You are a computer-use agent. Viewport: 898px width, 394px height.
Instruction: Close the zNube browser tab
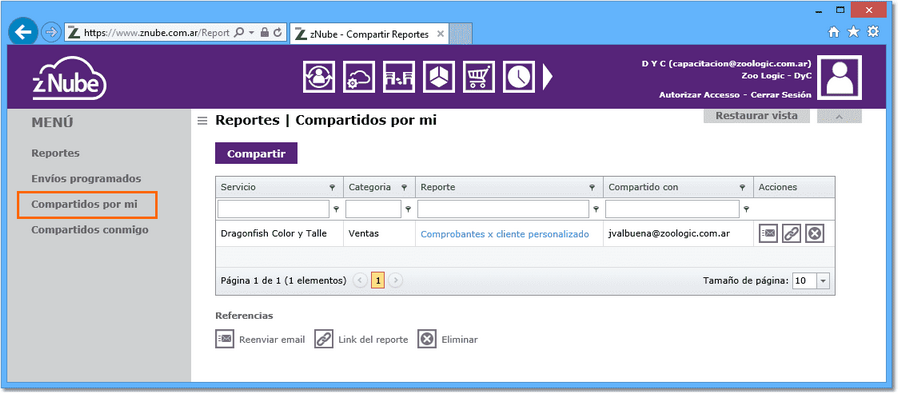click(440, 34)
